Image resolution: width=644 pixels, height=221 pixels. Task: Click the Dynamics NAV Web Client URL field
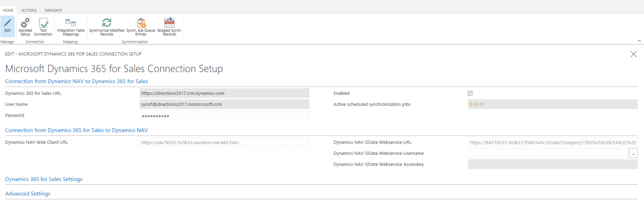click(224, 142)
